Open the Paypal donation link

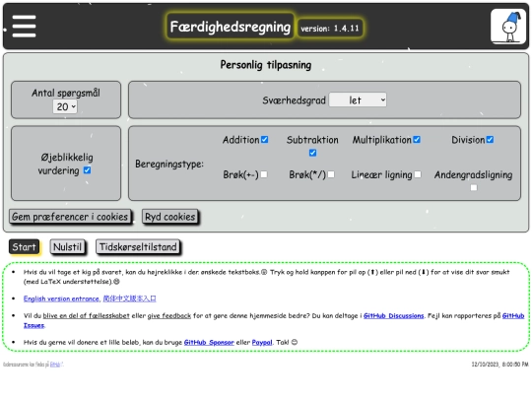262,342
